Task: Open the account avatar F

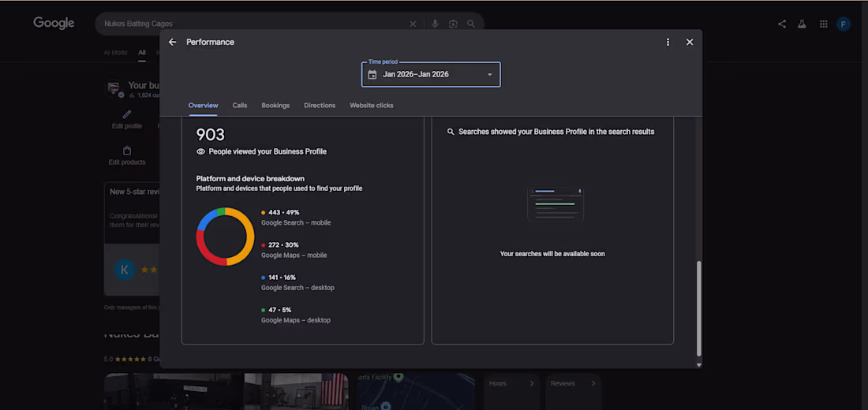Action: 843,24
